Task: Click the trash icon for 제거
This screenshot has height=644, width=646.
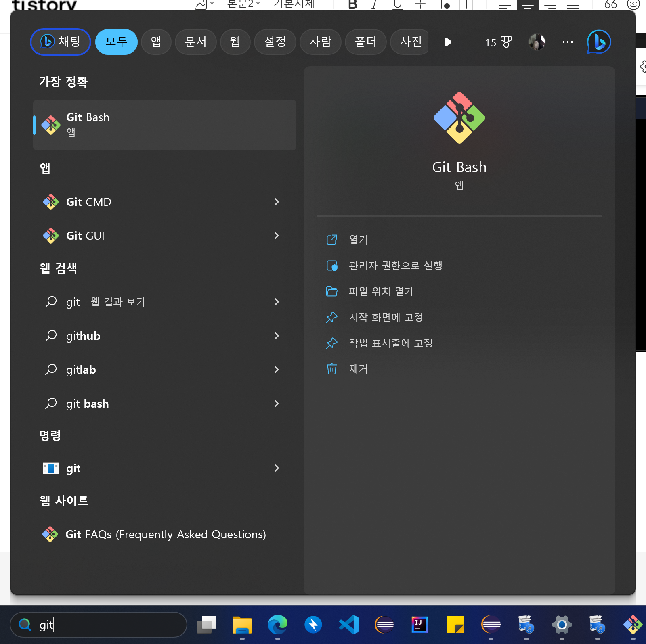Action: click(331, 369)
